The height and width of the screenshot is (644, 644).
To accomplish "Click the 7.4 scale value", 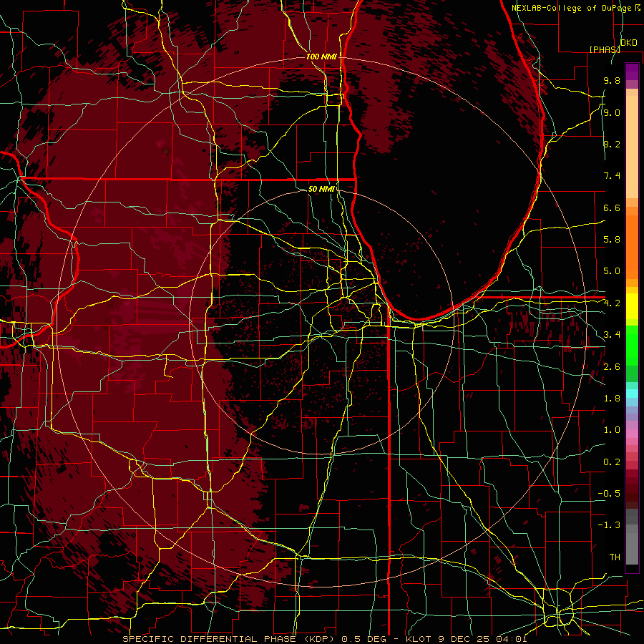I will pyautogui.click(x=612, y=176).
